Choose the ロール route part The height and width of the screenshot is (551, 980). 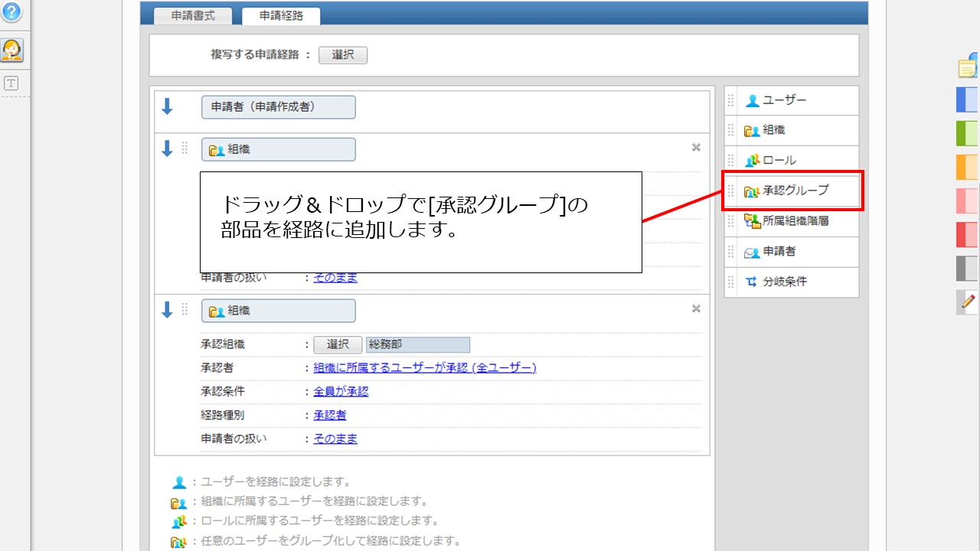click(779, 161)
